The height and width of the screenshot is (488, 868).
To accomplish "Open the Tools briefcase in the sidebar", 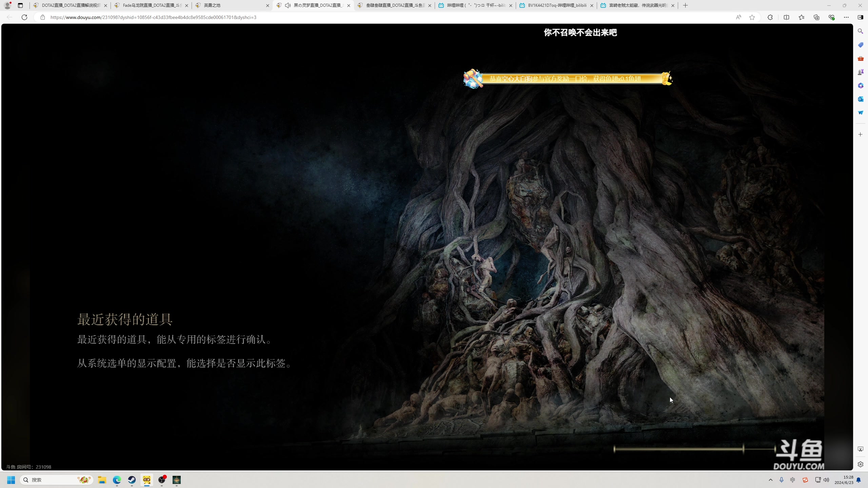I will click(x=861, y=59).
